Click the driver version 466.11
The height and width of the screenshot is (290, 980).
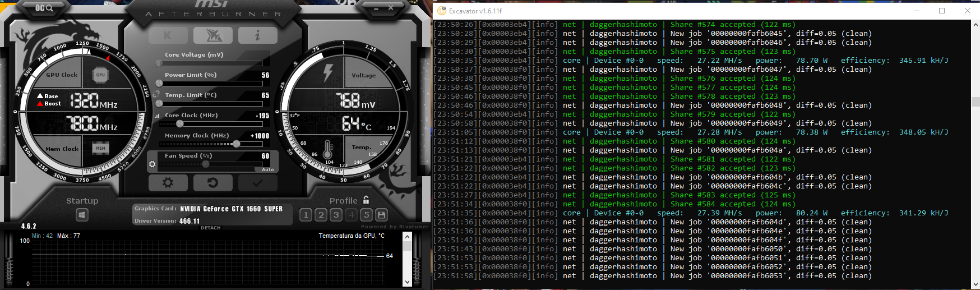189,221
